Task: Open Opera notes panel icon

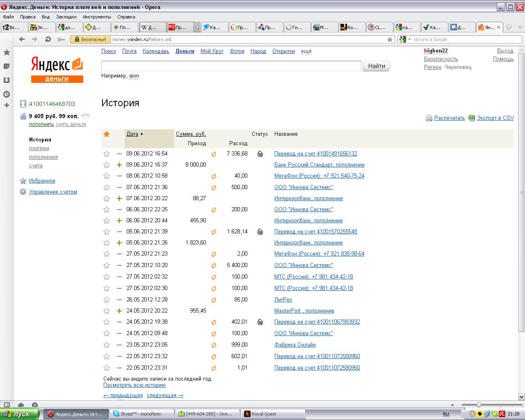Action: pyautogui.click(x=7, y=66)
